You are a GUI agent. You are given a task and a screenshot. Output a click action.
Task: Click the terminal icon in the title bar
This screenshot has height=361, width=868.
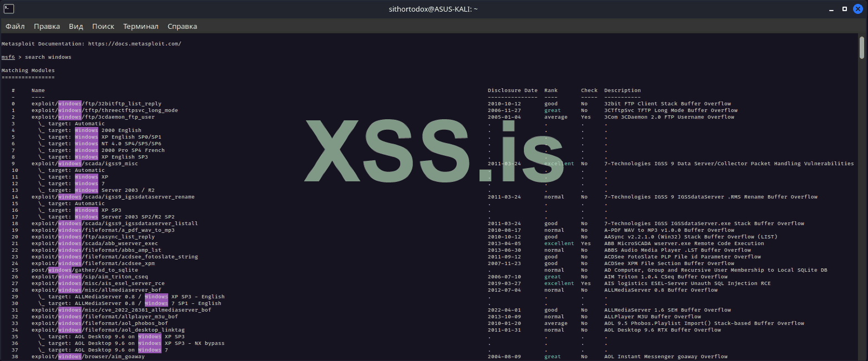tap(9, 9)
